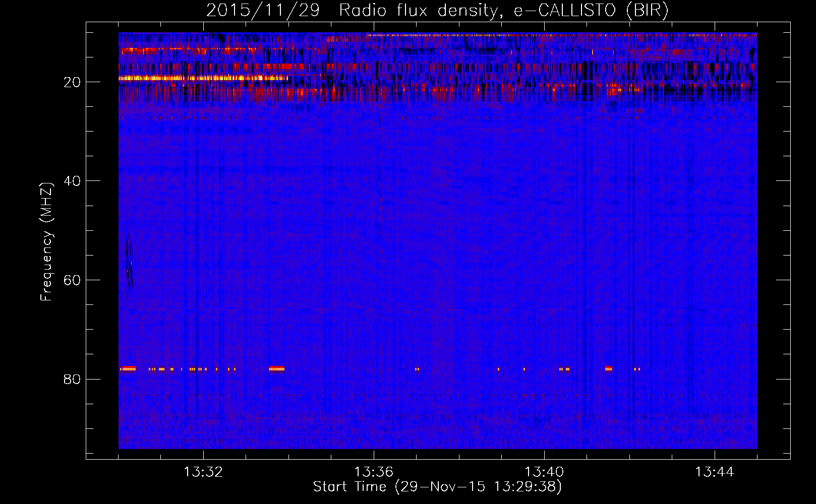Click the long orange burst at 78 MHz near 13:33:40

tap(277, 369)
